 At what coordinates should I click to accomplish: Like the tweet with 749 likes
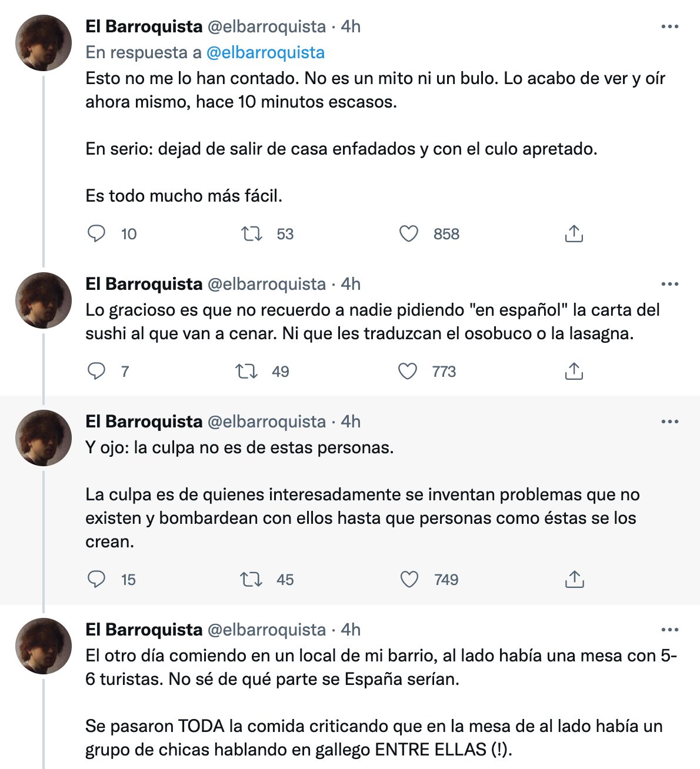[x=409, y=580]
